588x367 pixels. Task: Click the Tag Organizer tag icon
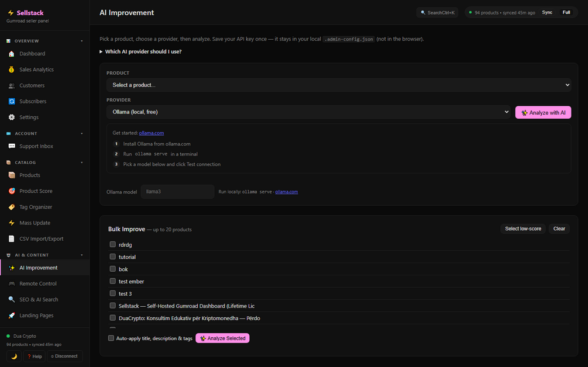[12, 207]
